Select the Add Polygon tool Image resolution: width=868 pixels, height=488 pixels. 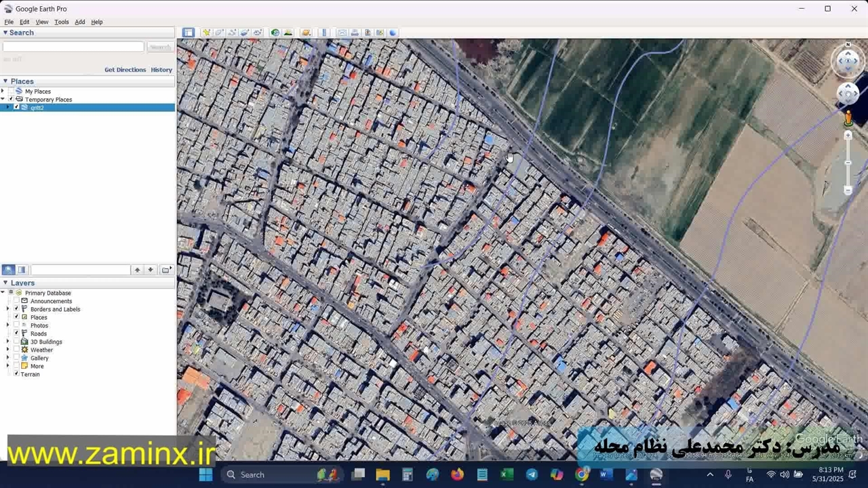pyautogui.click(x=219, y=33)
